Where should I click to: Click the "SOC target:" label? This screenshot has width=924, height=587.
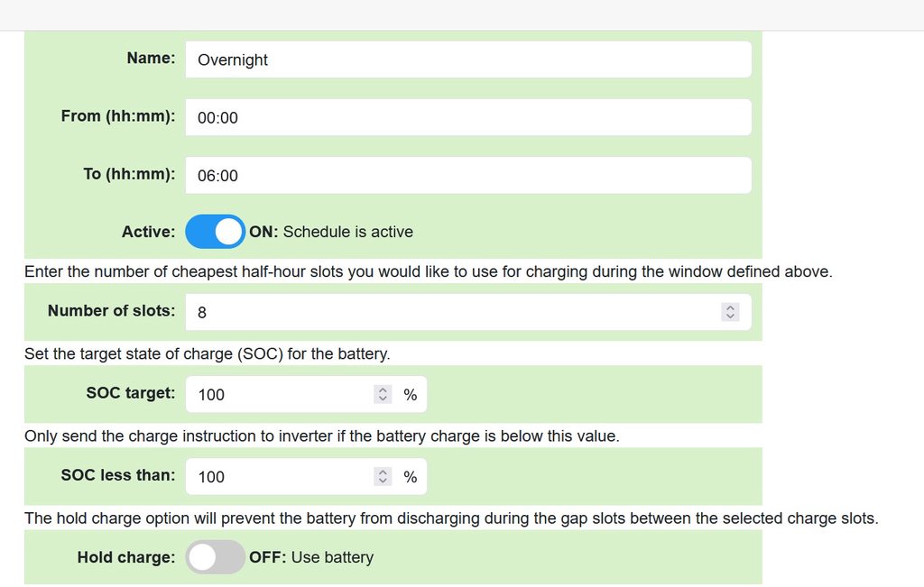pos(131,393)
